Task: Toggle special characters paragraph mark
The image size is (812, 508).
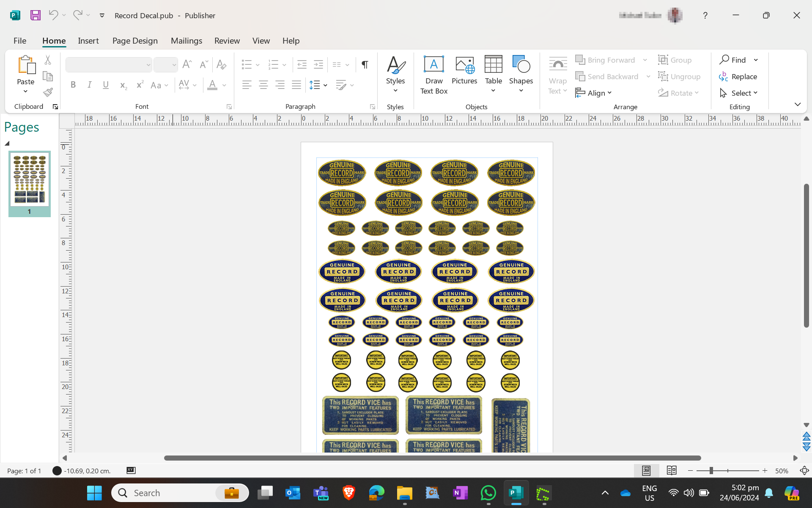Action: pyautogui.click(x=365, y=64)
